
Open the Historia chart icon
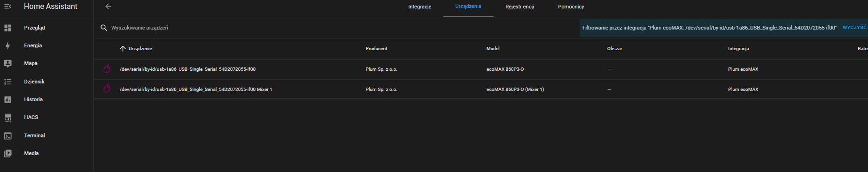[8, 99]
